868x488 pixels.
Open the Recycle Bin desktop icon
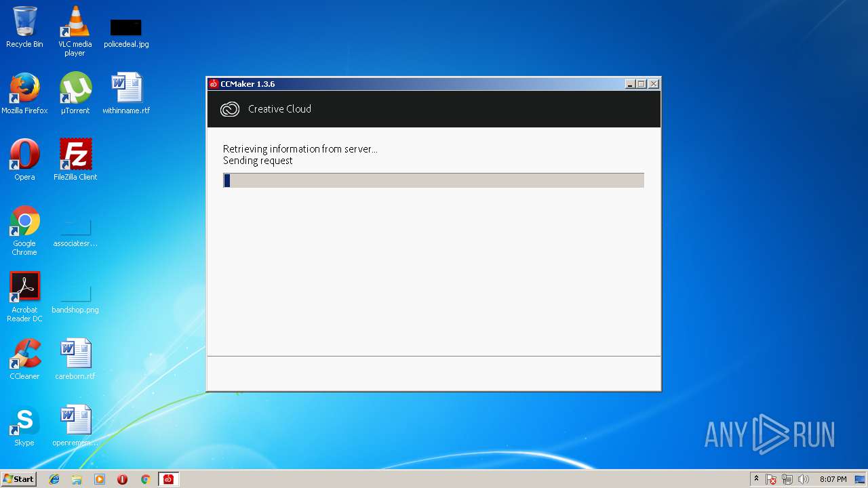(24, 27)
